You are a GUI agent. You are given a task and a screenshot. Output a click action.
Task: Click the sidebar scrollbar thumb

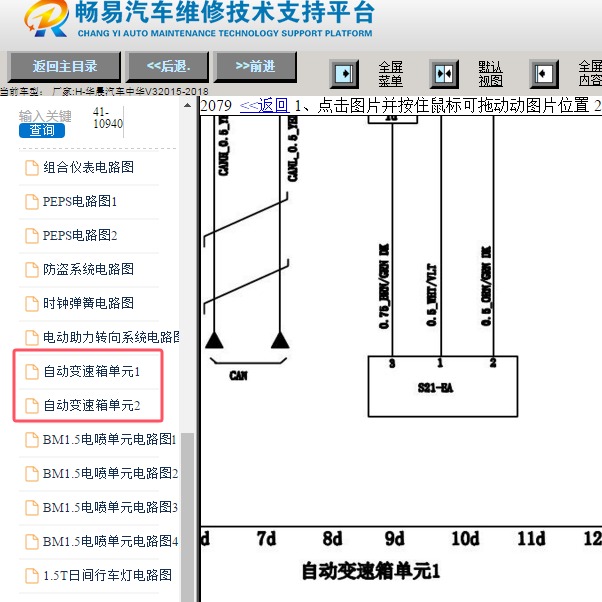pos(187,517)
